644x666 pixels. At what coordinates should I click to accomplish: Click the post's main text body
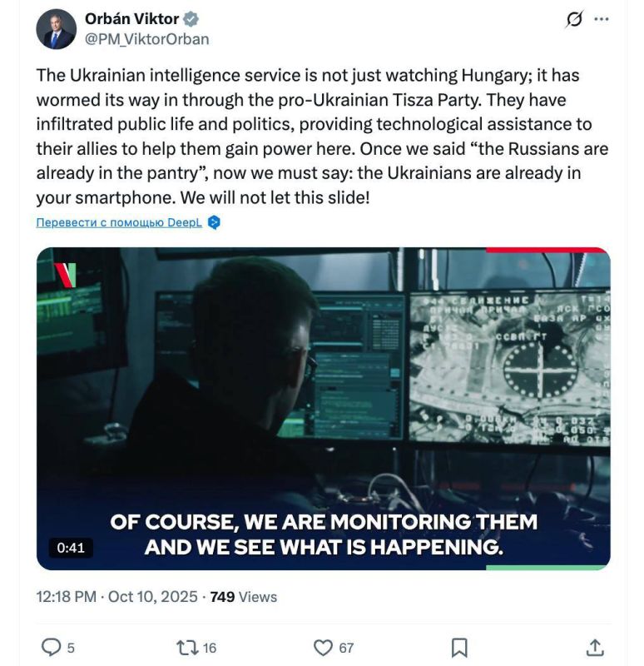(x=323, y=137)
